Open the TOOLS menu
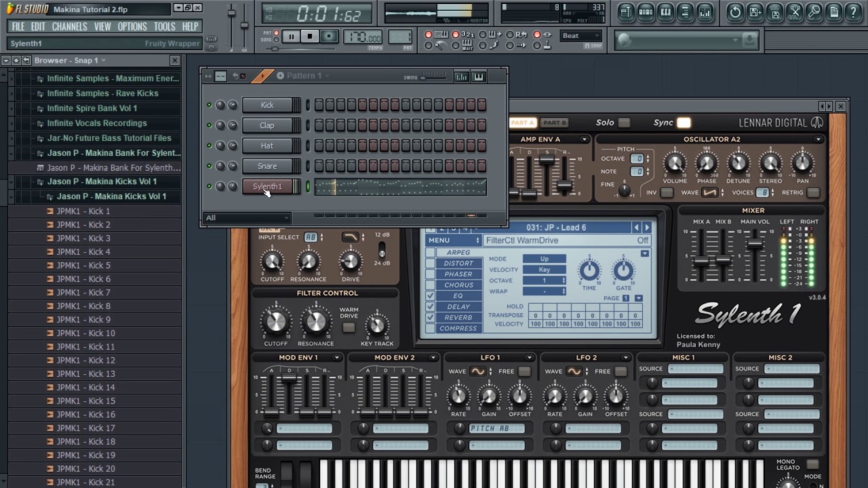 click(164, 26)
